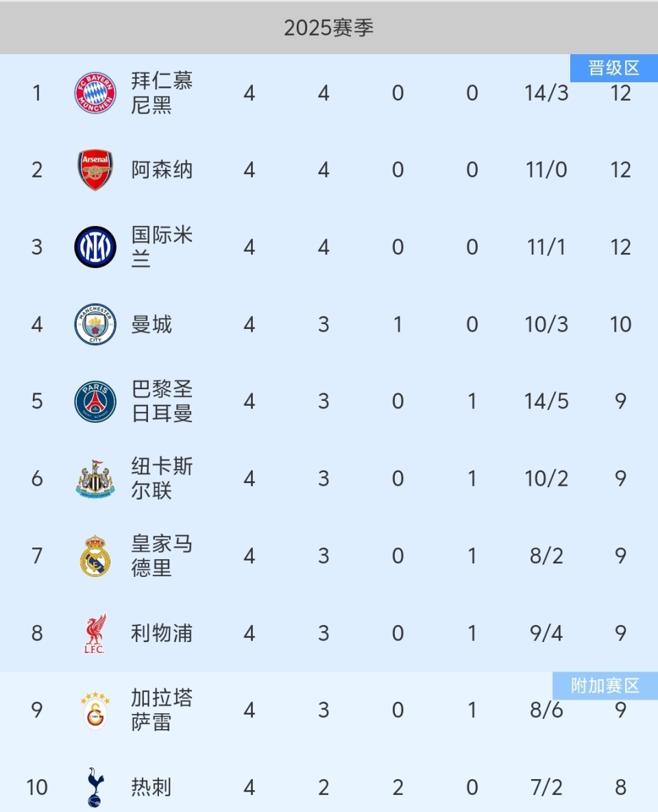Open 利物浦 team page link

pyautogui.click(x=162, y=633)
